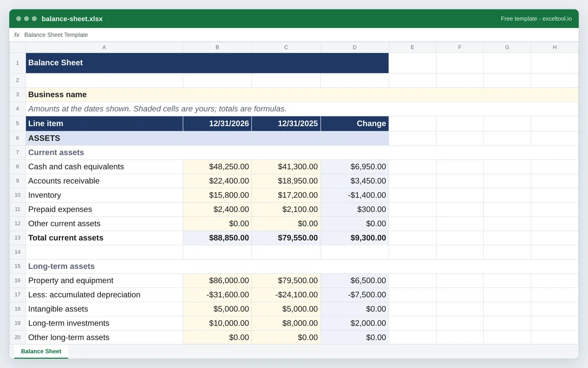The image size is (588, 368).
Task: Click the Line item heading cell
Action: pyautogui.click(x=104, y=124)
